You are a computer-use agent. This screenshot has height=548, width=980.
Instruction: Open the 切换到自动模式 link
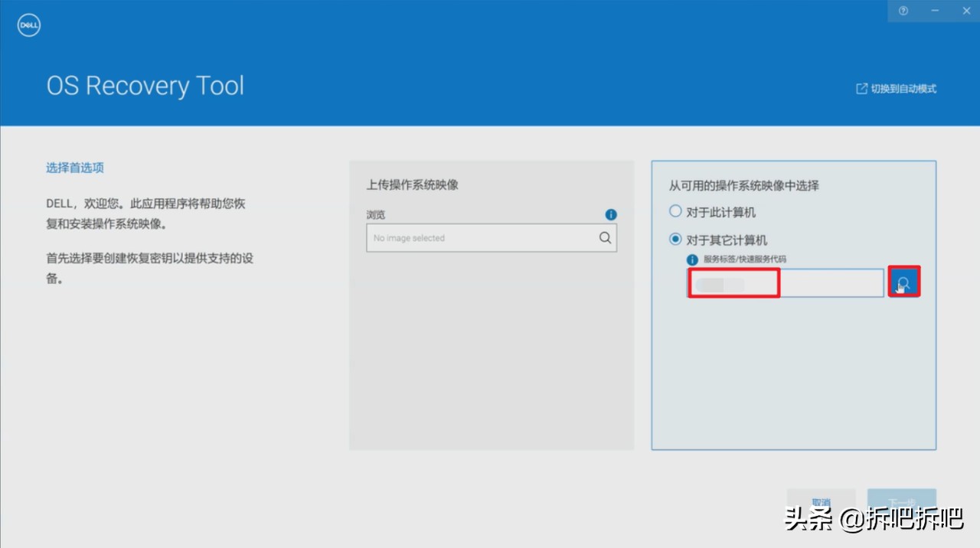click(x=903, y=88)
